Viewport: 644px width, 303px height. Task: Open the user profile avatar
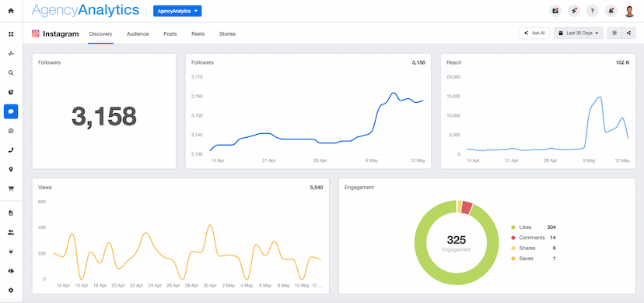pos(630,11)
